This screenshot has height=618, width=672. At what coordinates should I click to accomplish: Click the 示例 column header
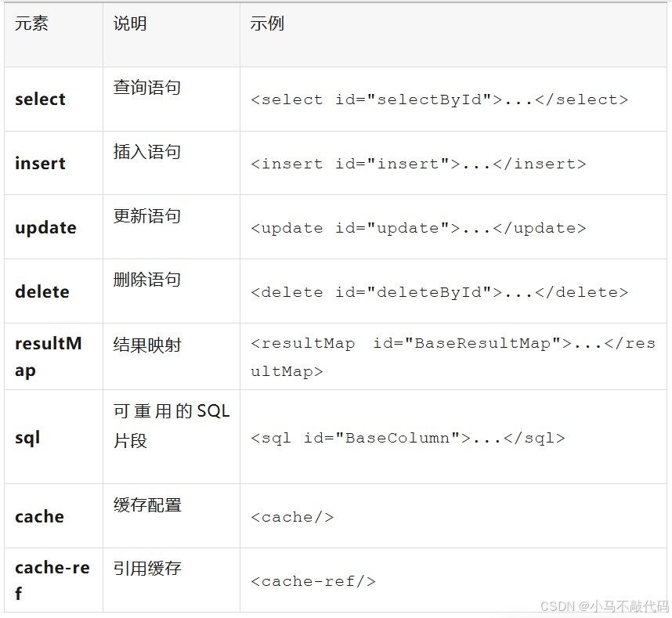[x=267, y=24]
